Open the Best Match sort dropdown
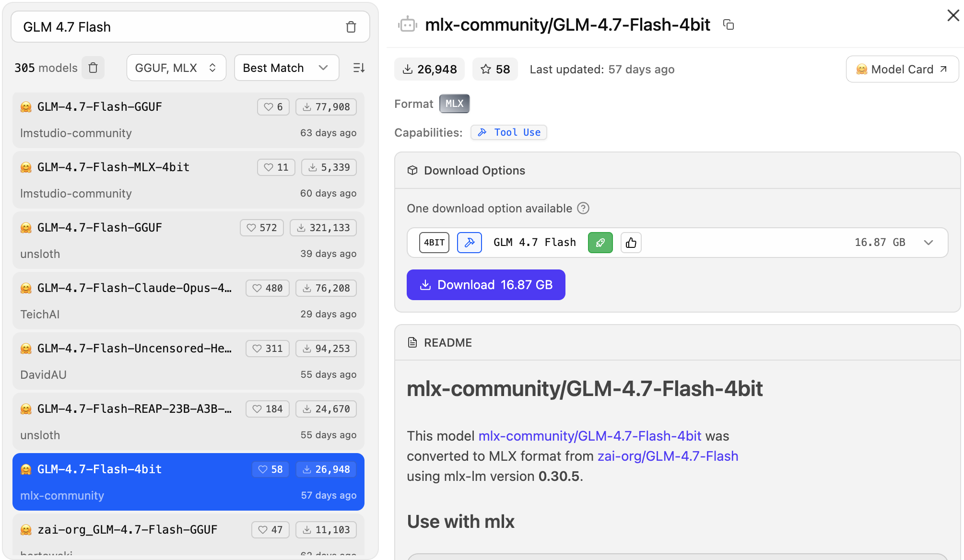The image size is (964, 560). click(286, 68)
